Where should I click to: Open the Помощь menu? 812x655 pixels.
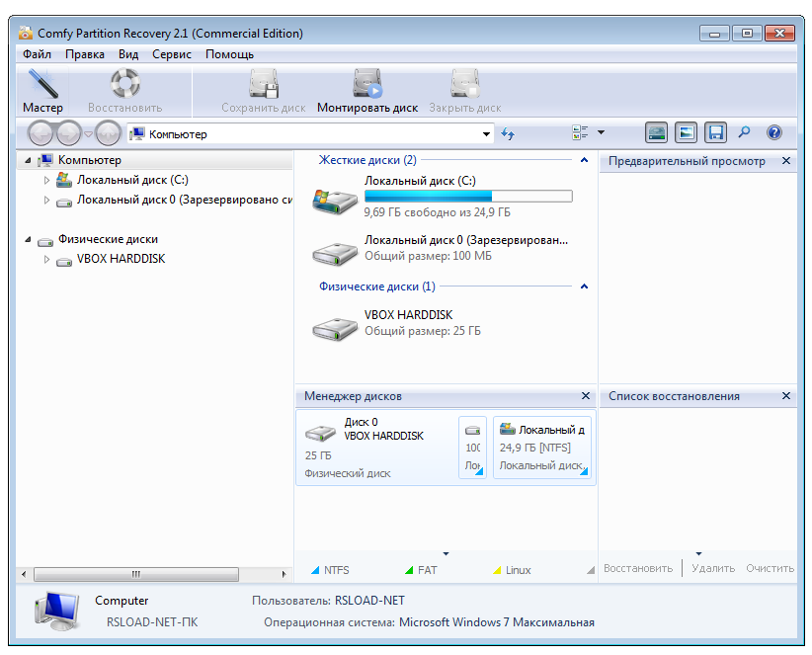click(x=229, y=54)
